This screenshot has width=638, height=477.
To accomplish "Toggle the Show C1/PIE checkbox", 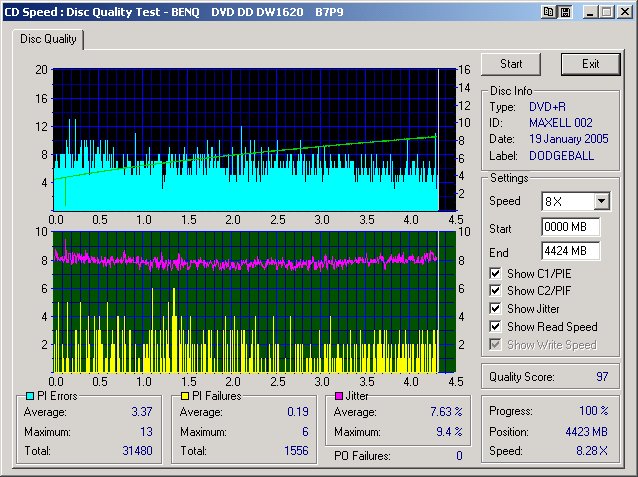I will tap(495, 274).
